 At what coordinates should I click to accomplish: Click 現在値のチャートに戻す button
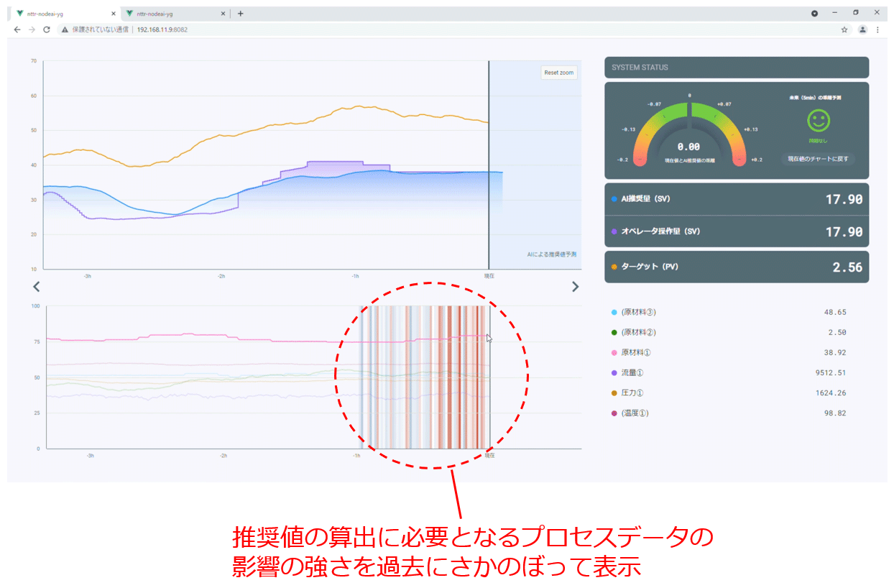click(x=818, y=159)
